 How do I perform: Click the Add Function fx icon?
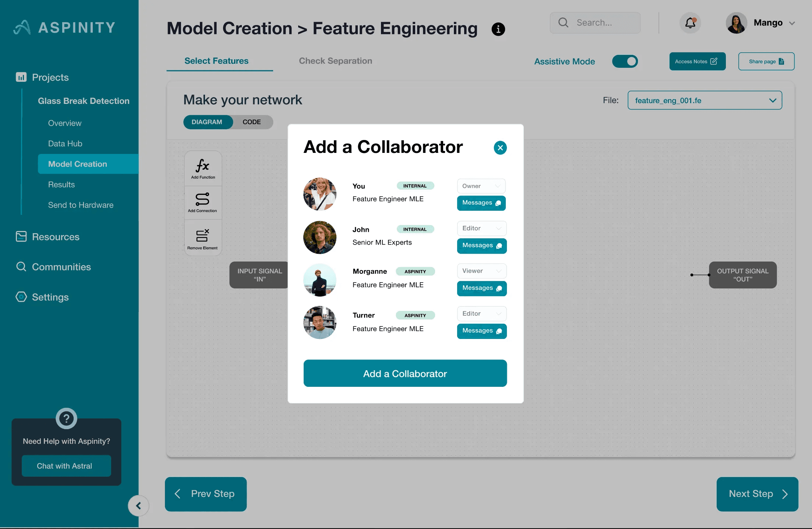pos(202,167)
